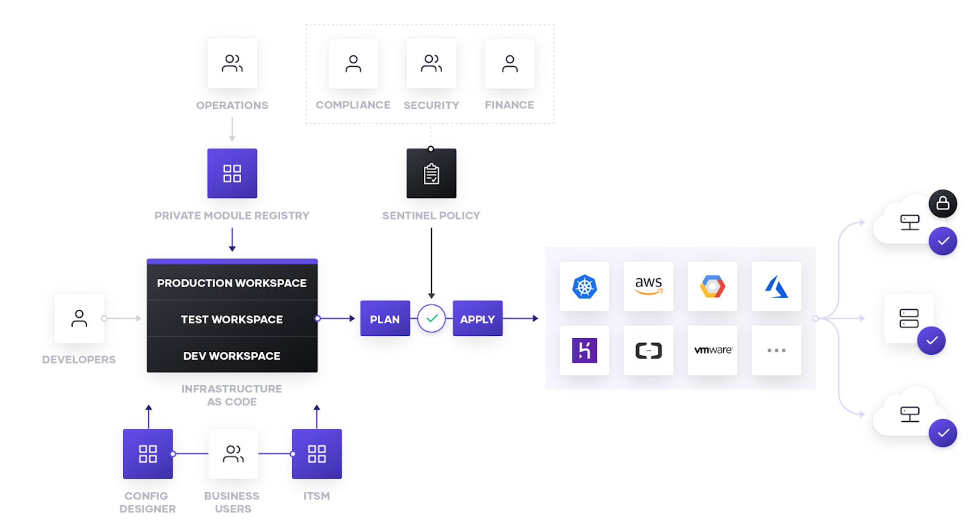Click the Private Module Registry icon
This screenshot has width=980, height=531.
coord(232,173)
